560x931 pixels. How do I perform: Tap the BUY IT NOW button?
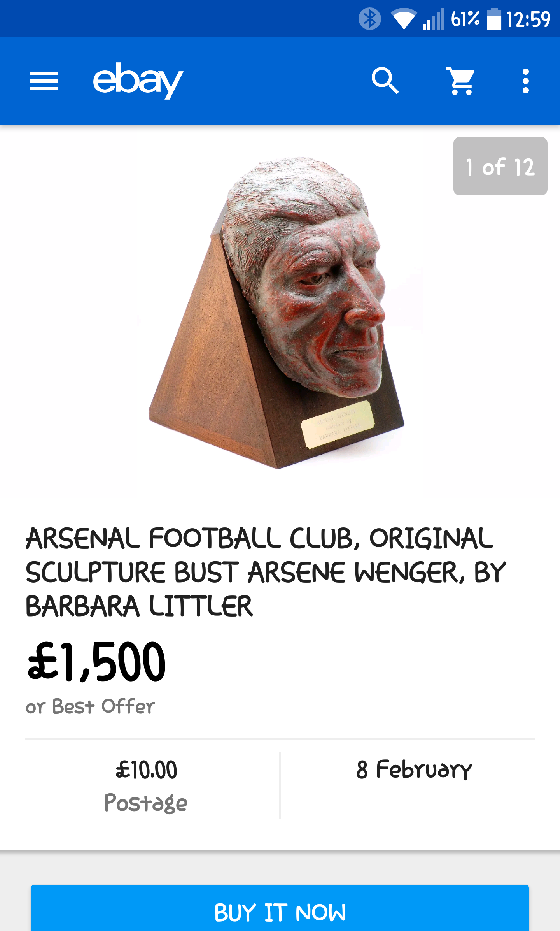pyautogui.click(x=280, y=908)
